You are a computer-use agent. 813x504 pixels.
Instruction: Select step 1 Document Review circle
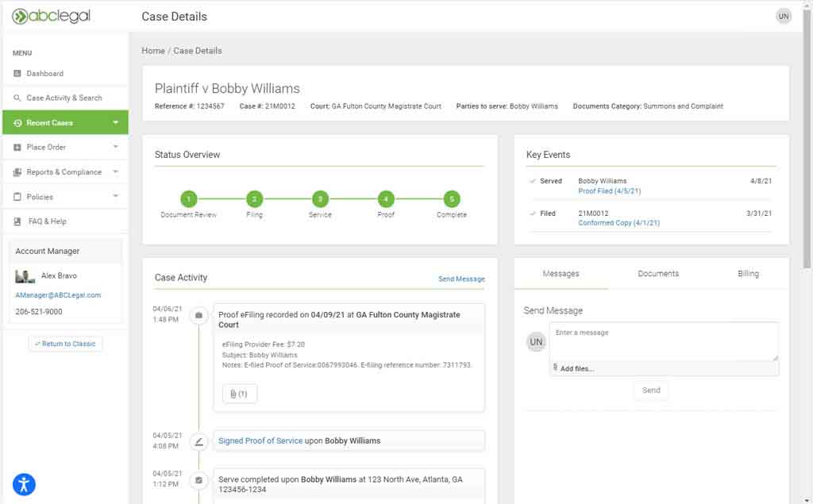click(x=188, y=199)
